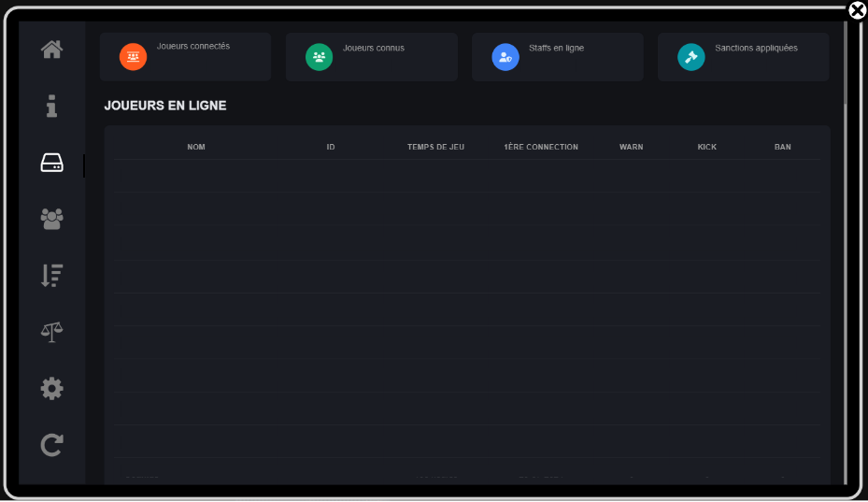Viewport: 868px width, 502px height.
Task: Click the green Joueurs connus icon
Action: [320, 57]
